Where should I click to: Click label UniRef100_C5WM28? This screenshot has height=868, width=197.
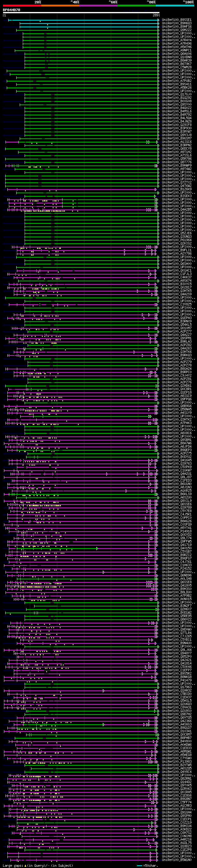177,67
